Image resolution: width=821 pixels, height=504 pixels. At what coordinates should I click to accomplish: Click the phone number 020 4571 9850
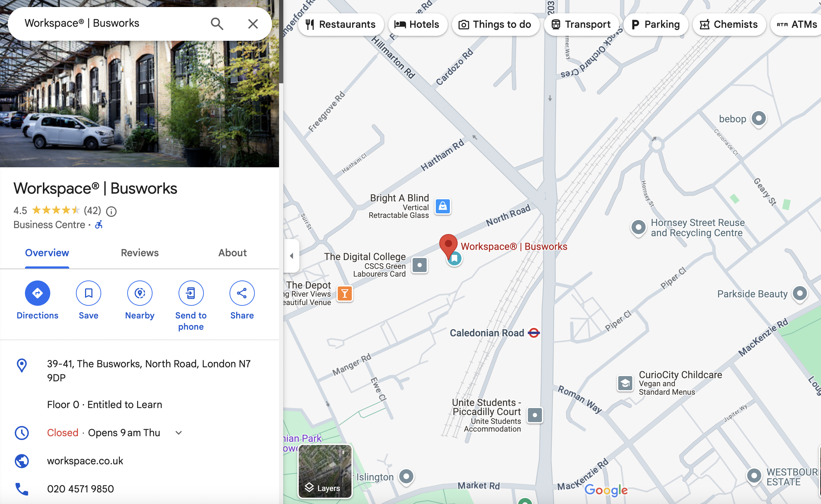pyautogui.click(x=80, y=489)
